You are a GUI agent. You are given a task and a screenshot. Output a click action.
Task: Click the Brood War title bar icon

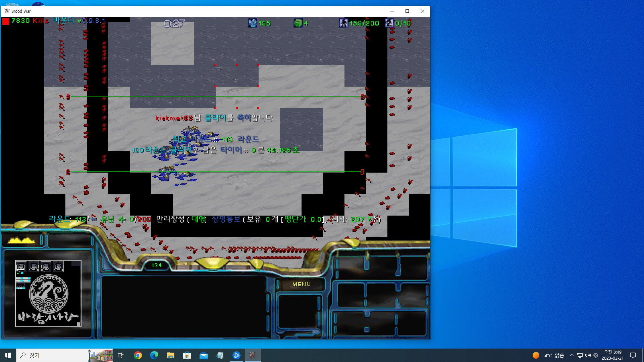tap(7, 11)
